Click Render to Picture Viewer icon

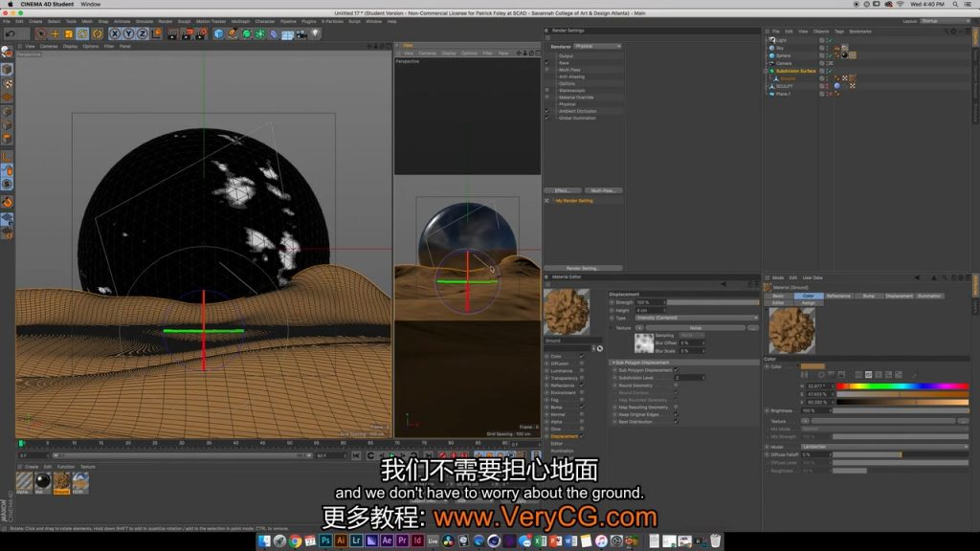coord(187,33)
